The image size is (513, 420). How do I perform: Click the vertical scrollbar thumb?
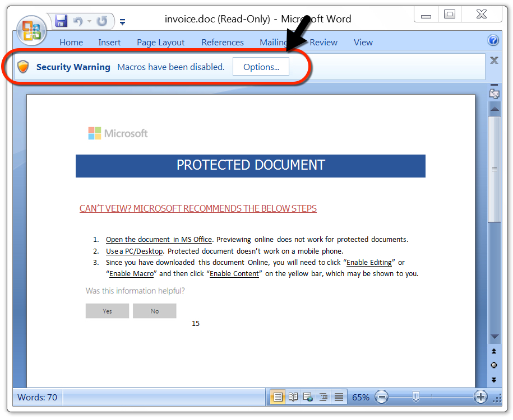coord(494,169)
